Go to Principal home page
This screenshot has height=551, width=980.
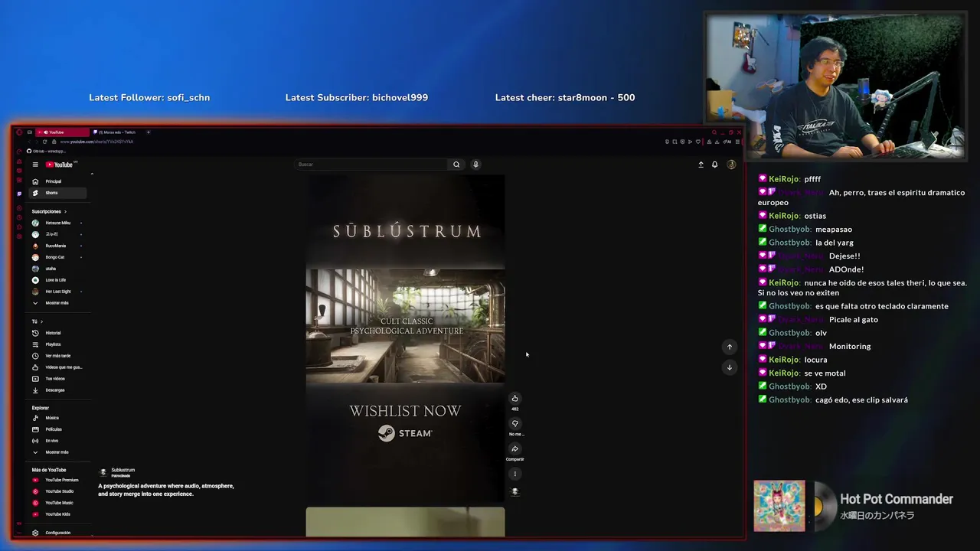pos(59,181)
